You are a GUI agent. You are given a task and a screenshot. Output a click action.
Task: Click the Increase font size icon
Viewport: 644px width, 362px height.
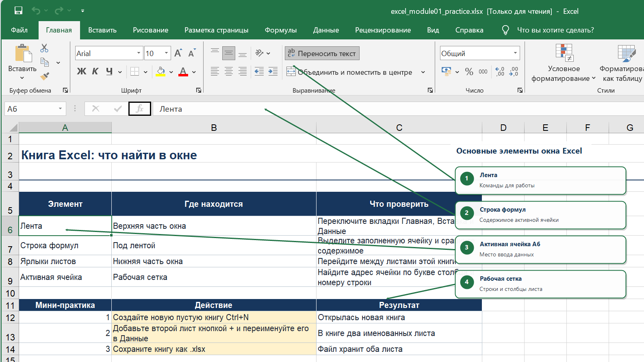(178, 53)
